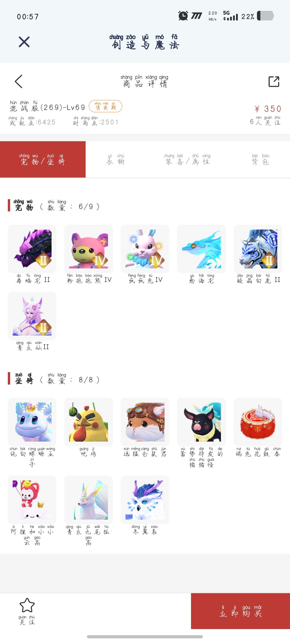Screen dimensions: 290x644
Task: Open the 愈海龙 pet icon
Action: point(201,249)
